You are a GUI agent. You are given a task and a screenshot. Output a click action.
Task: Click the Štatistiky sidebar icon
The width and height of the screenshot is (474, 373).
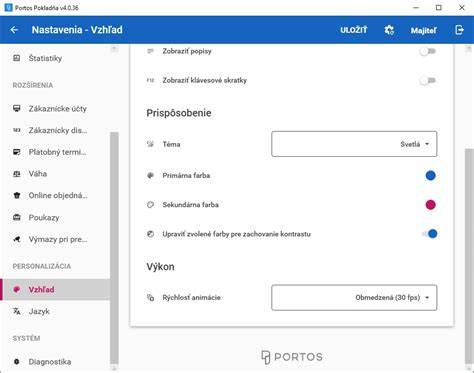coord(17,58)
